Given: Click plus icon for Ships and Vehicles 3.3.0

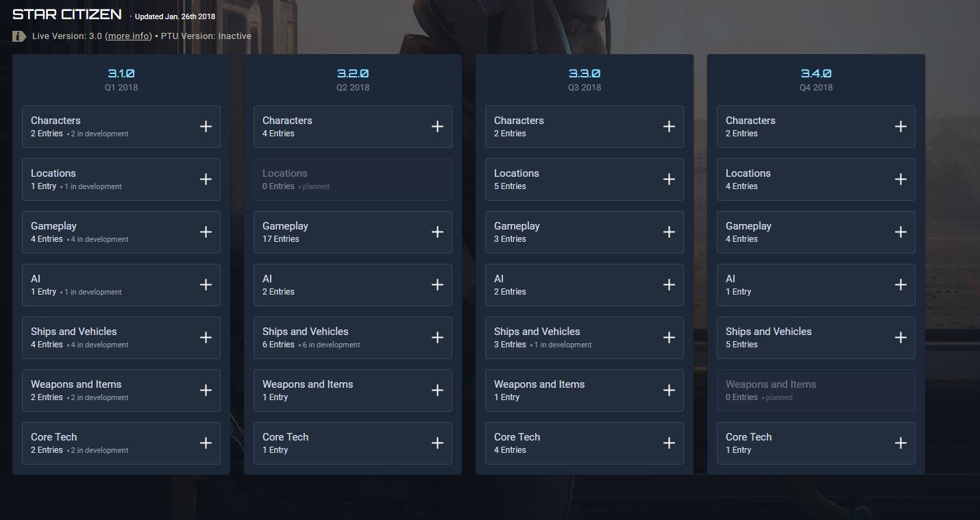Looking at the screenshot, I should coord(669,338).
